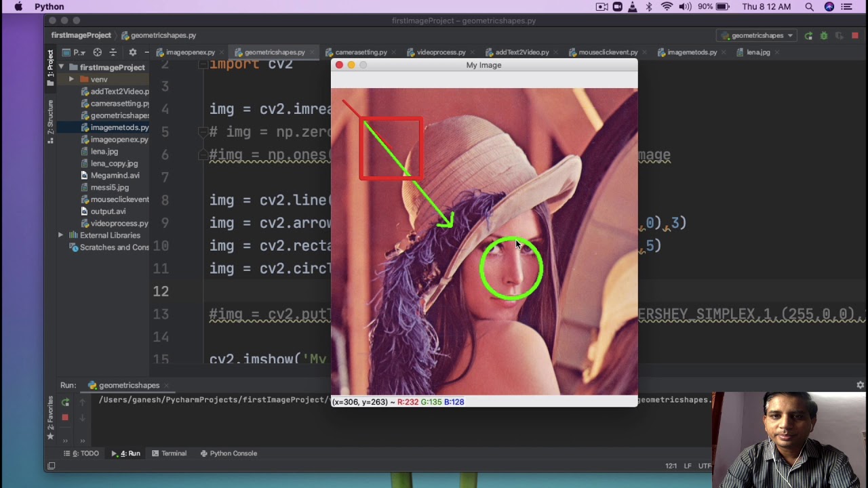Stop process in the Run panel

click(65, 418)
